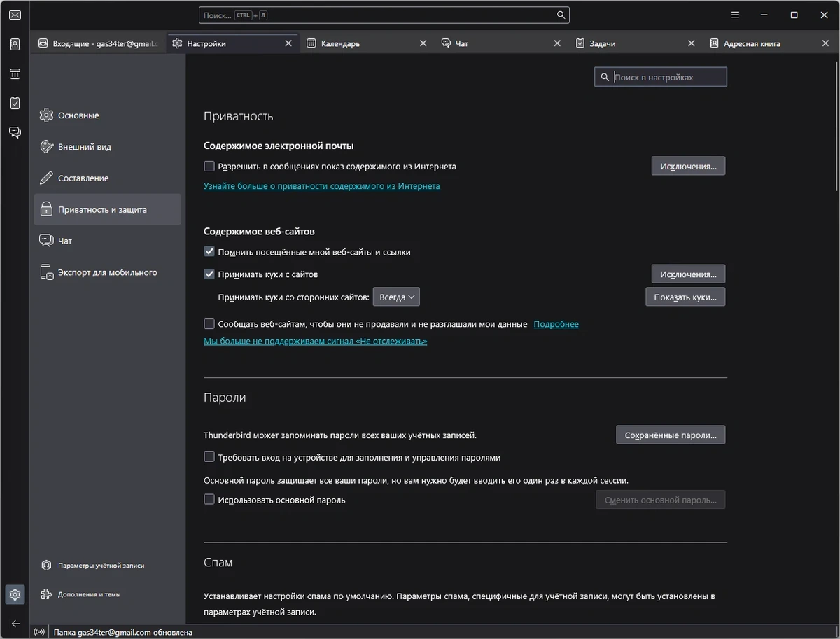Click the palette icon next to Внешний вид
This screenshot has height=639, width=840.
pos(46,147)
